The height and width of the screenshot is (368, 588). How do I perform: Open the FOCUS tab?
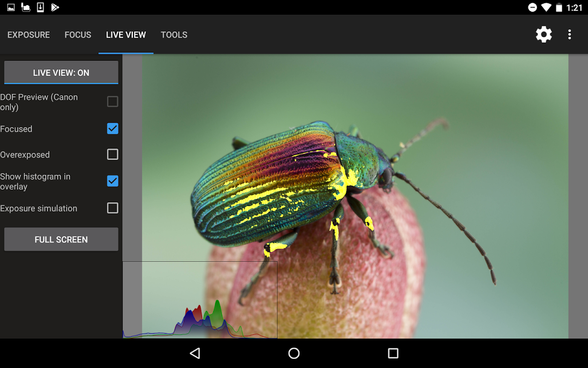(78, 35)
